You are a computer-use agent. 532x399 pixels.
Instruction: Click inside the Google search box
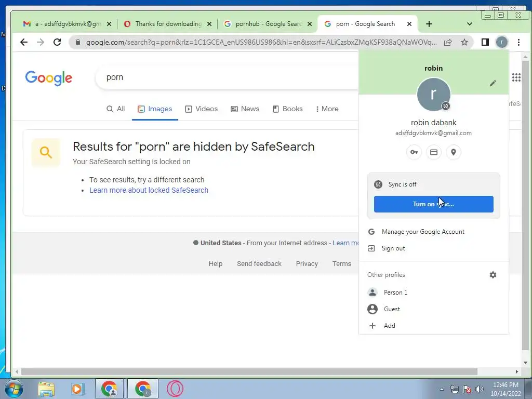point(228,77)
